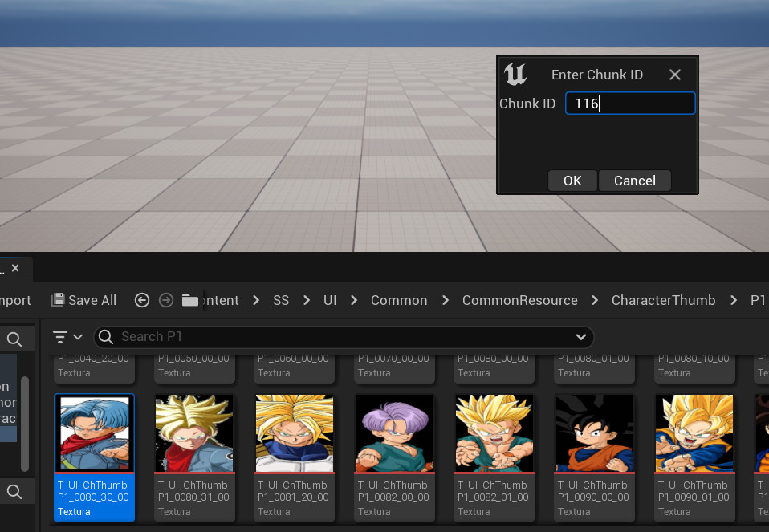Go to CommonResource folder in breadcrumb

click(519, 300)
